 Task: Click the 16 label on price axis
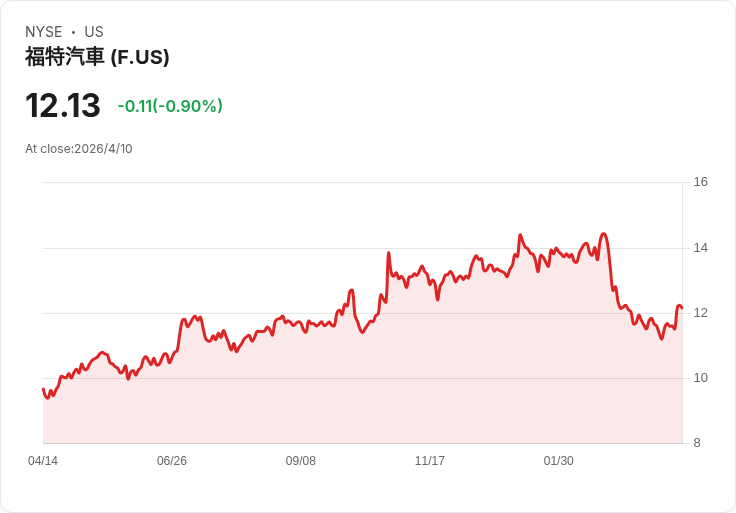coord(700,182)
